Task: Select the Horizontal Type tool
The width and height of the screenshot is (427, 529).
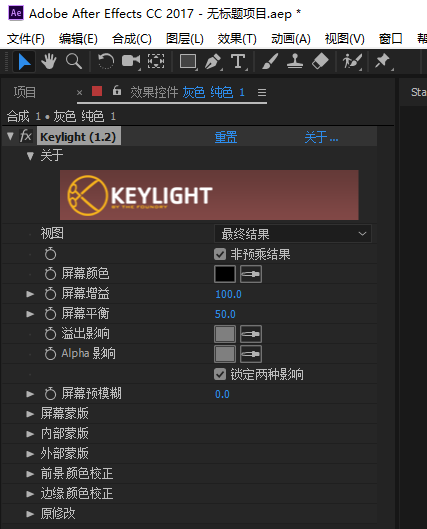Action: tap(238, 62)
